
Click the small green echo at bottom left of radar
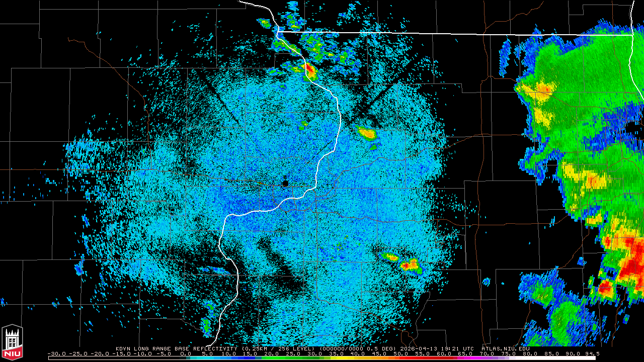coord(206,327)
